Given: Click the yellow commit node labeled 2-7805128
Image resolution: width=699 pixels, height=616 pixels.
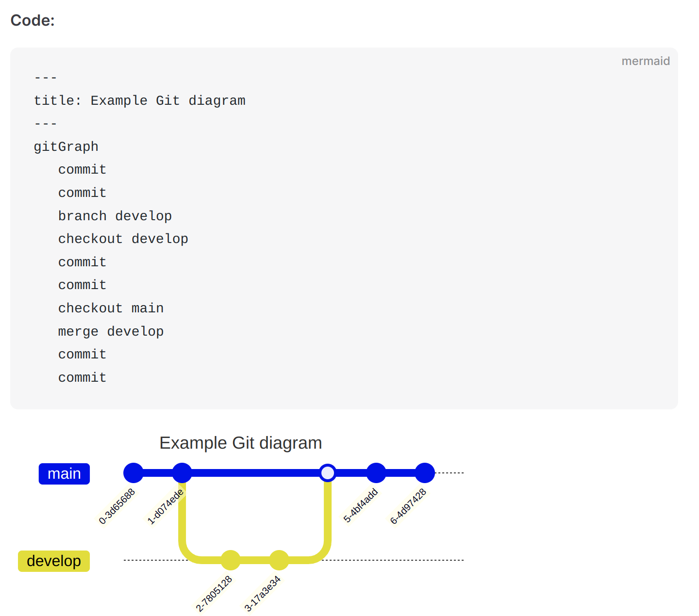Looking at the screenshot, I should coord(231,560).
